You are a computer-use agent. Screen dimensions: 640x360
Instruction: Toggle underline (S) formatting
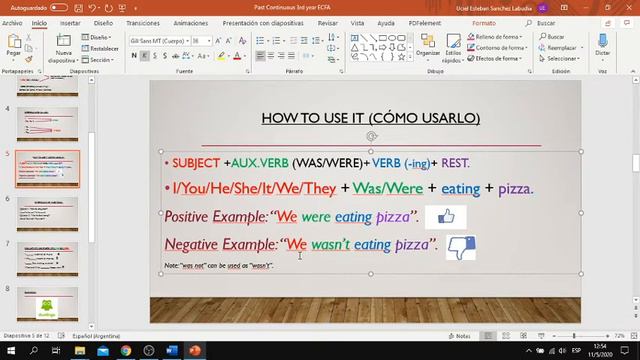[155, 56]
